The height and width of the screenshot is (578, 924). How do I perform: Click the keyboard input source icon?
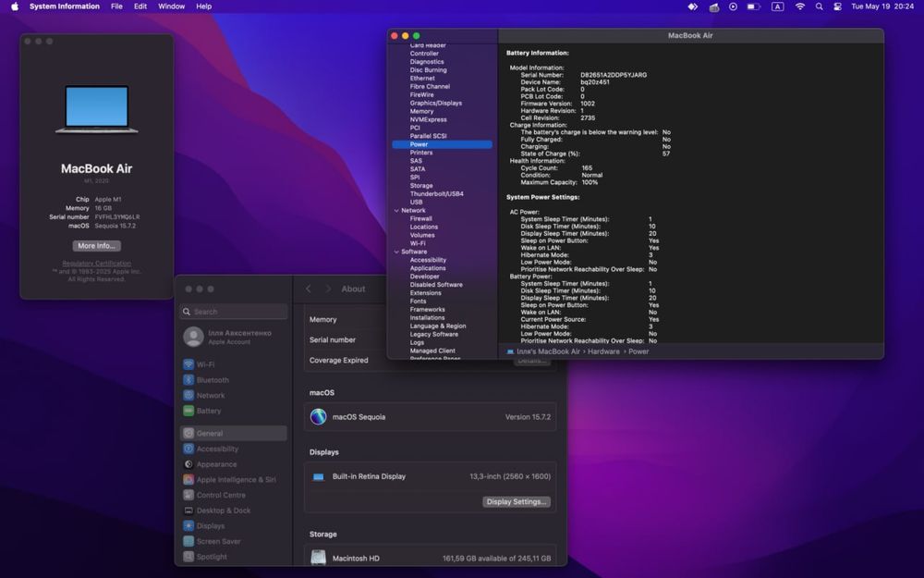778,6
